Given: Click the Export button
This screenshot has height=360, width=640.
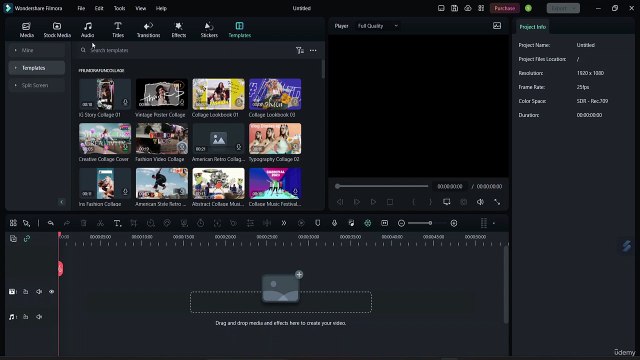Looking at the screenshot, I should [563, 8].
